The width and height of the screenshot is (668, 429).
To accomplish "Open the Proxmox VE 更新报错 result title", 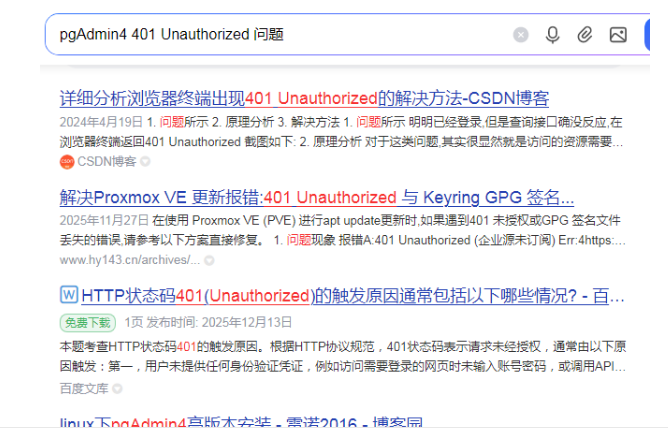I will (317, 198).
